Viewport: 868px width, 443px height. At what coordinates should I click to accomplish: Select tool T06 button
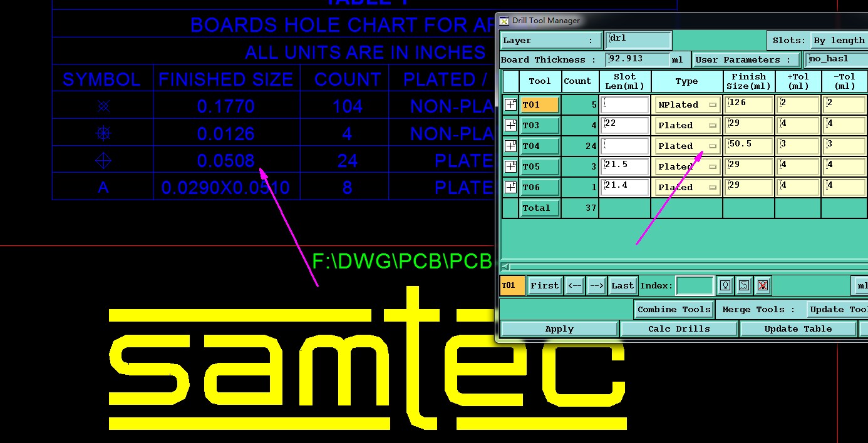[539, 187]
